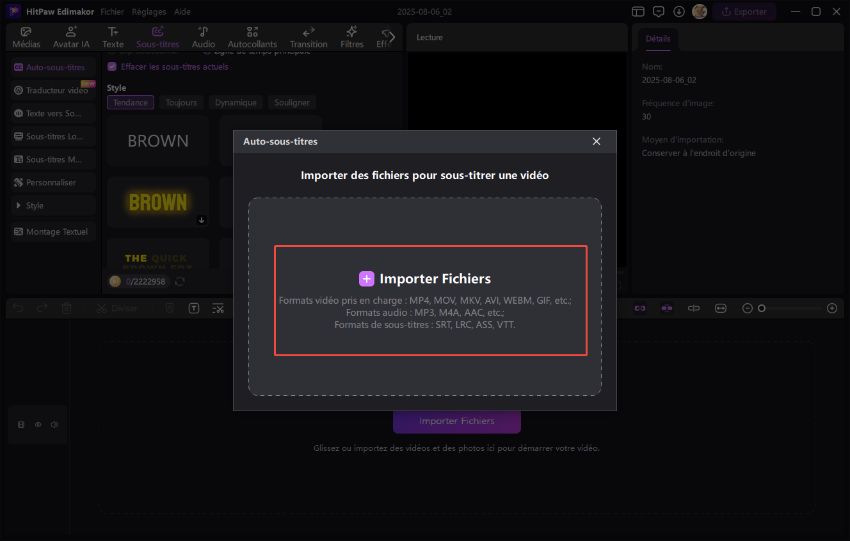Toggle the timeline track lock icon

(21, 424)
